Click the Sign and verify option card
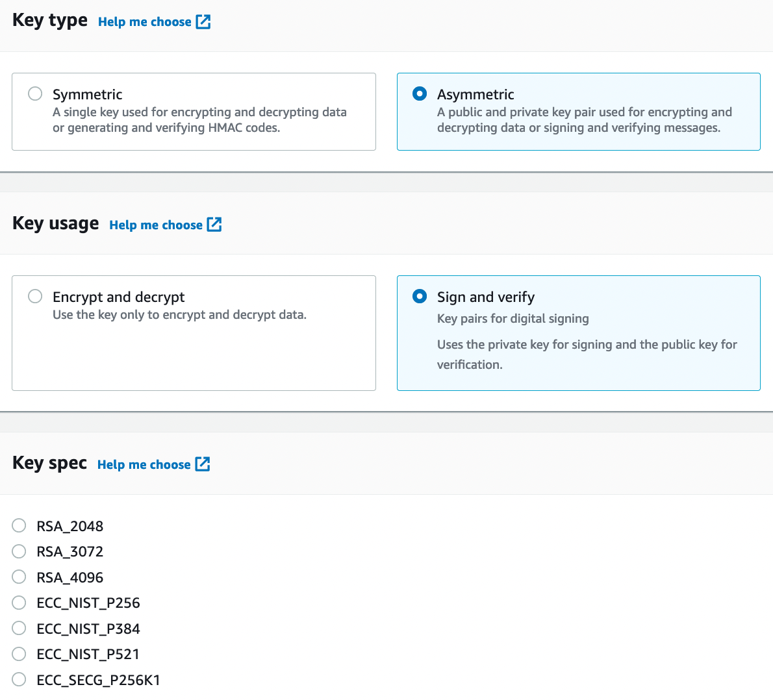This screenshot has height=700, width=773. click(578, 332)
